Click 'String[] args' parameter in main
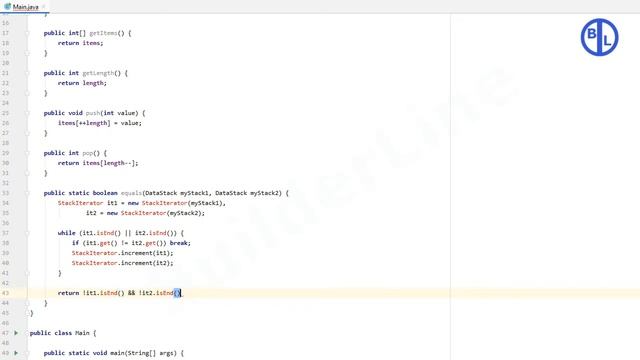Viewport: 640px width, 360px height. pos(151,353)
